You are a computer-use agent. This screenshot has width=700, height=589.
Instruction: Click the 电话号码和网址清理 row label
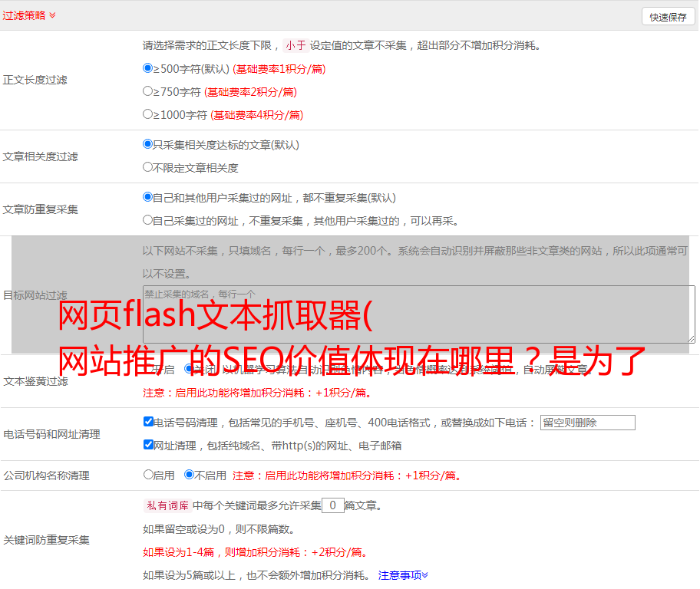pyautogui.click(x=51, y=434)
